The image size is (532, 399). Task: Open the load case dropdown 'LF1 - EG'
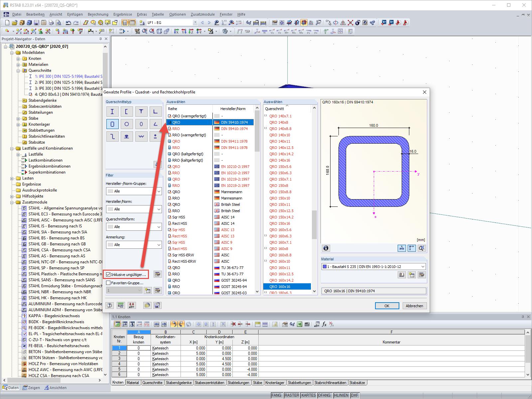tap(172, 23)
